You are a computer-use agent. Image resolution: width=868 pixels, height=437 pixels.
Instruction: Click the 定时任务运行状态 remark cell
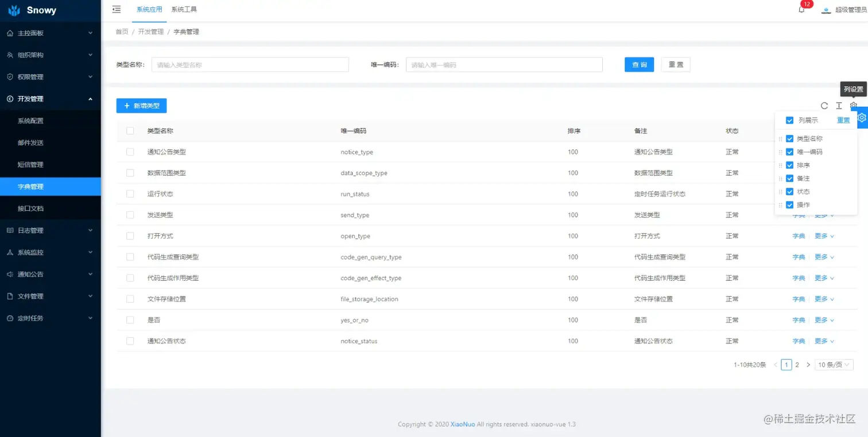660,194
